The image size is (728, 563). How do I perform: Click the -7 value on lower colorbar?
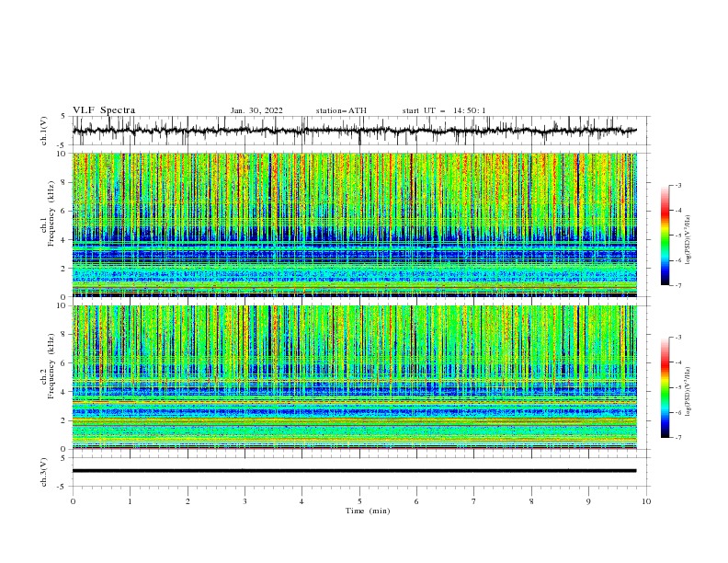coord(677,438)
